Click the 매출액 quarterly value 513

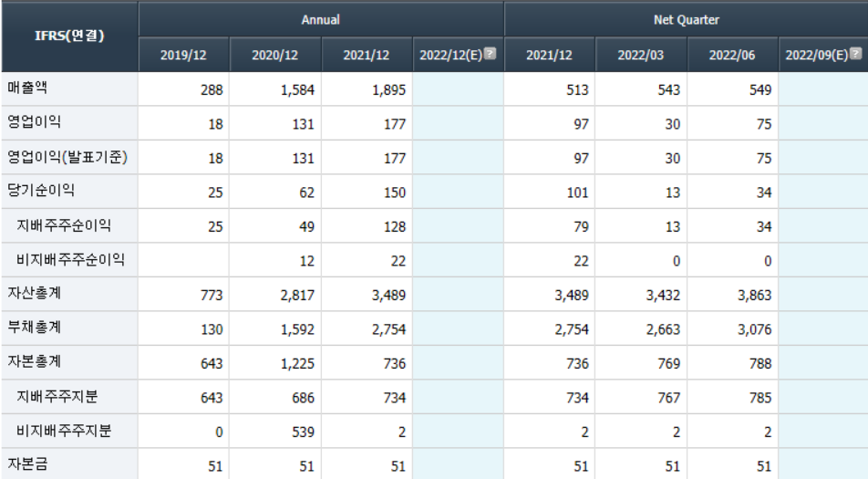pyautogui.click(x=577, y=89)
